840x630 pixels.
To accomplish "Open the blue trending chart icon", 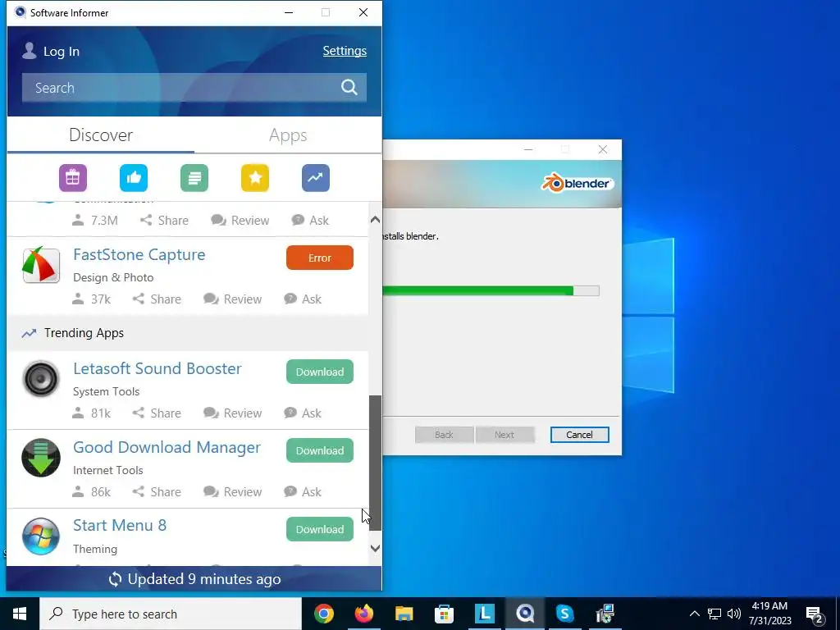I will coord(316,178).
